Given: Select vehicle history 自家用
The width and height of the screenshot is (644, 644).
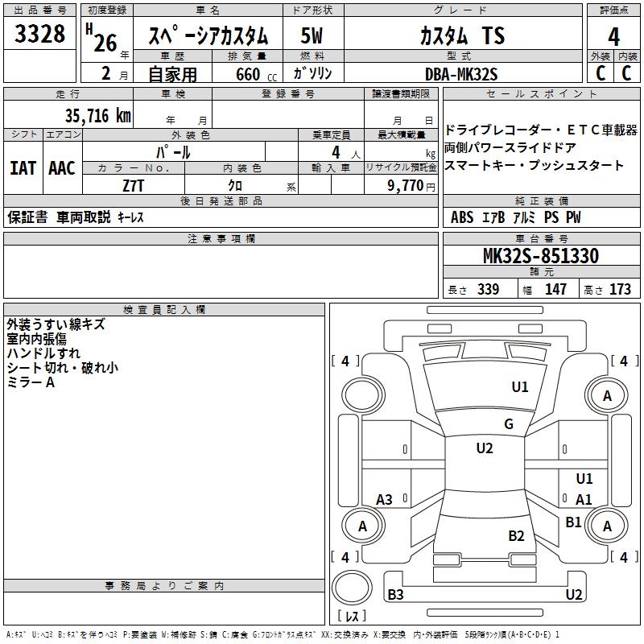Looking at the screenshot, I should (172, 74).
